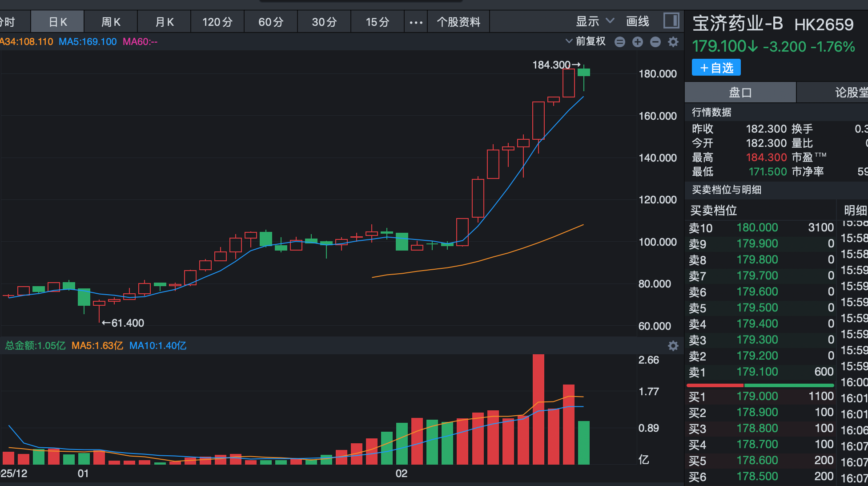Open 画线 drawing tools

pos(637,21)
